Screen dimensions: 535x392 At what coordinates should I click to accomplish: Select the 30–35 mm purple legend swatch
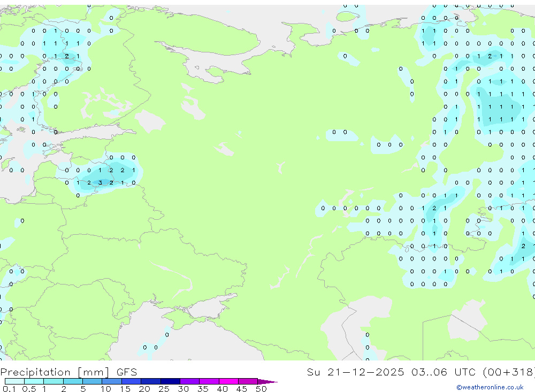coord(189,381)
